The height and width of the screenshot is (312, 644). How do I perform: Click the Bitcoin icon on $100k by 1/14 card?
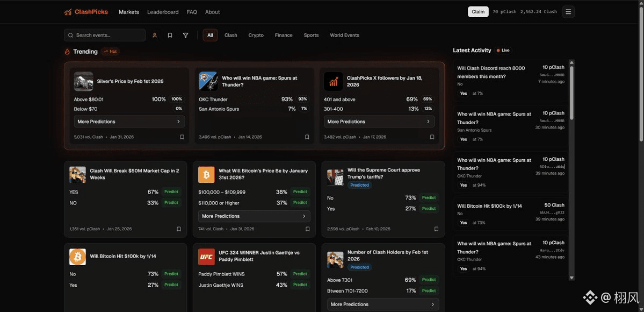[78, 257]
